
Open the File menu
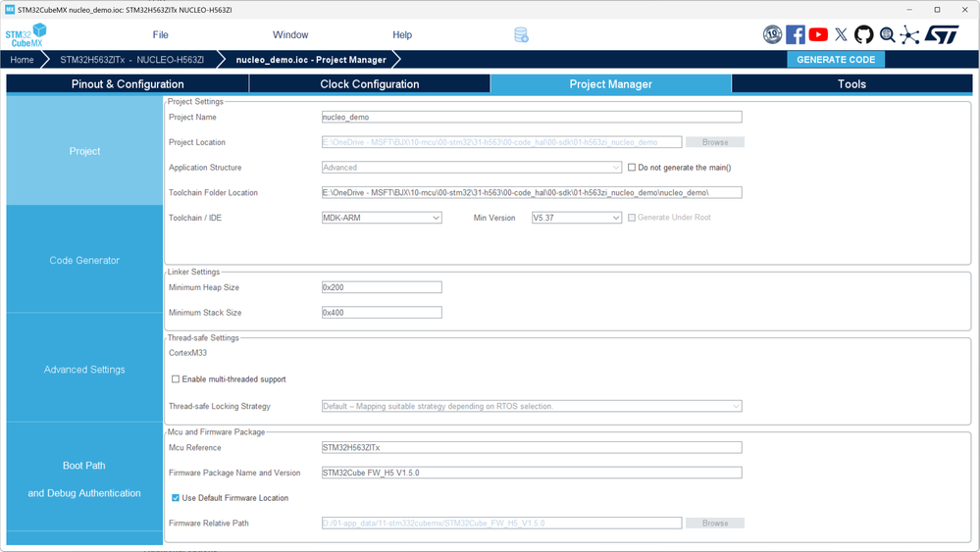(161, 35)
